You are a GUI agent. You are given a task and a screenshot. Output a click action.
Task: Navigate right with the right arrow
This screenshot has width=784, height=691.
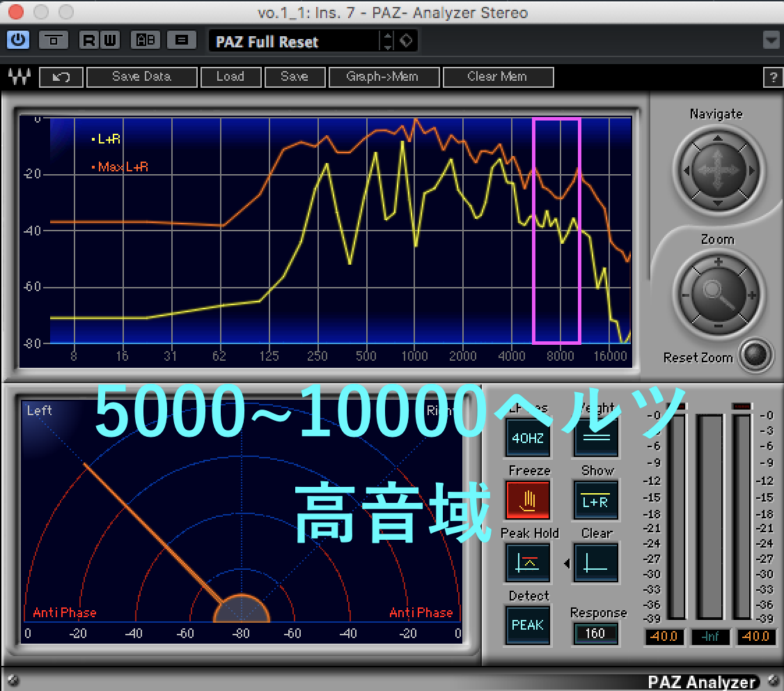pyautogui.click(x=751, y=171)
